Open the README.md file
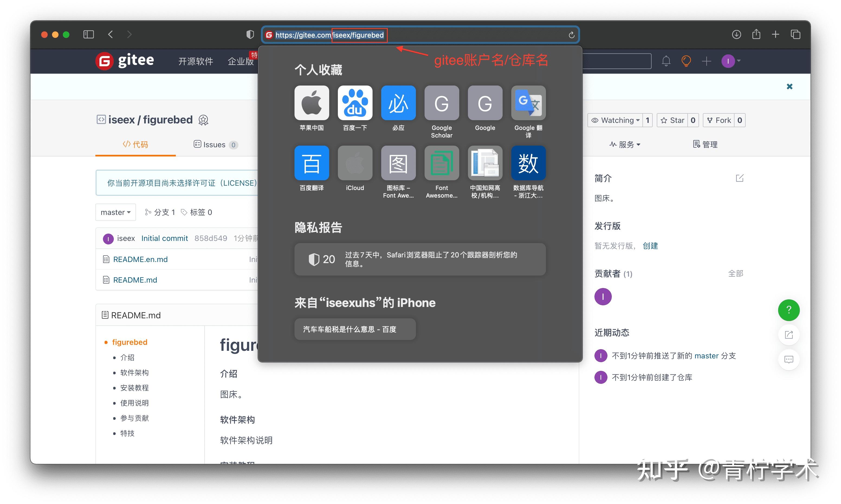841x504 pixels. 135,280
